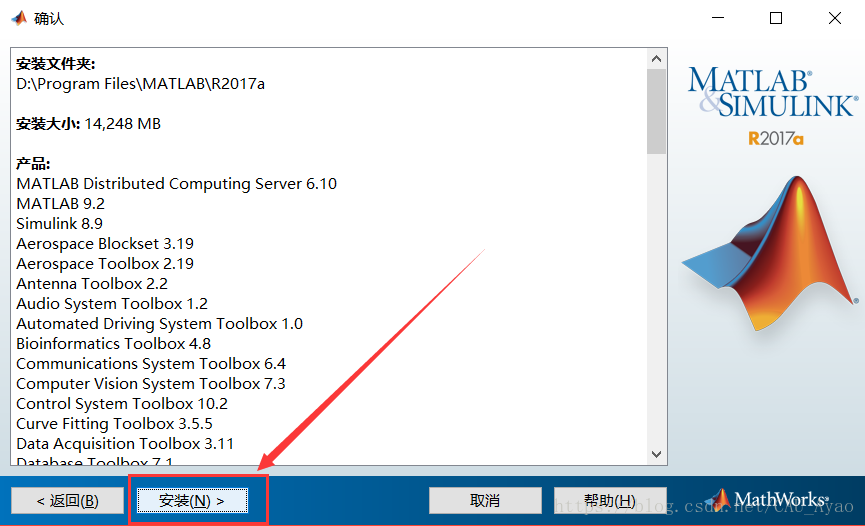Select Audio System Toolbox 1.2 line
Image resolution: width=865 pixels, height=526 pixels.
[112, 304]
